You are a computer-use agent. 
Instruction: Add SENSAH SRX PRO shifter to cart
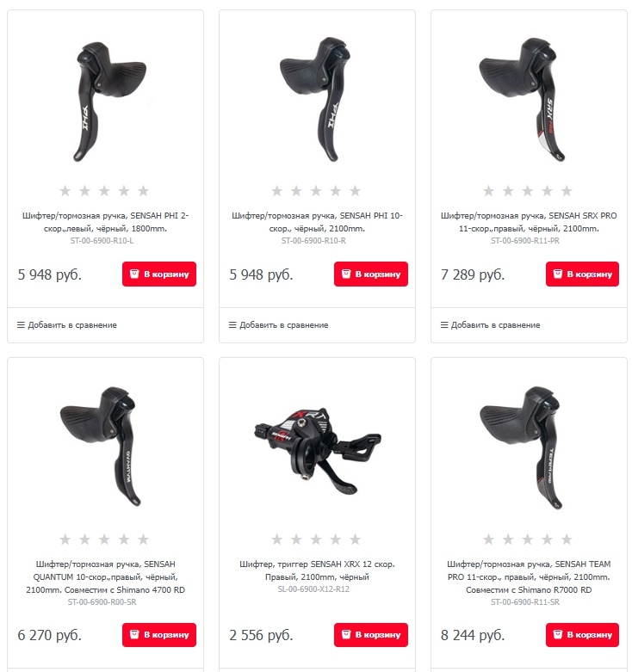582,274
